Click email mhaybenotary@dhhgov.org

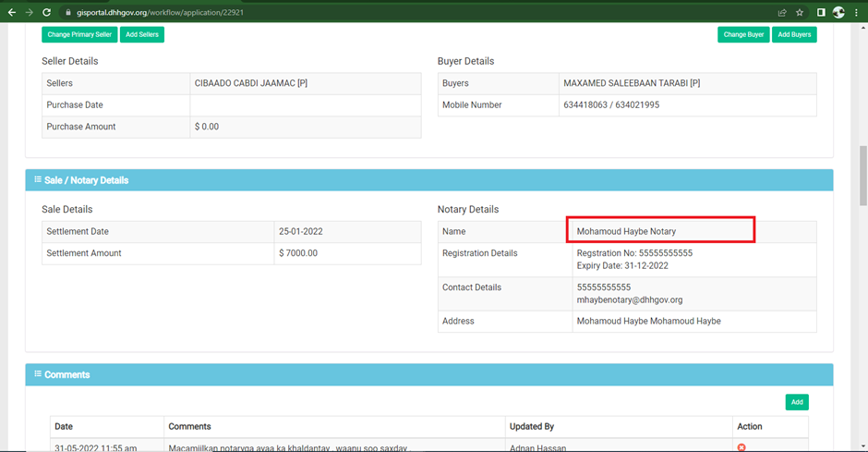click(x=630, y=299)
